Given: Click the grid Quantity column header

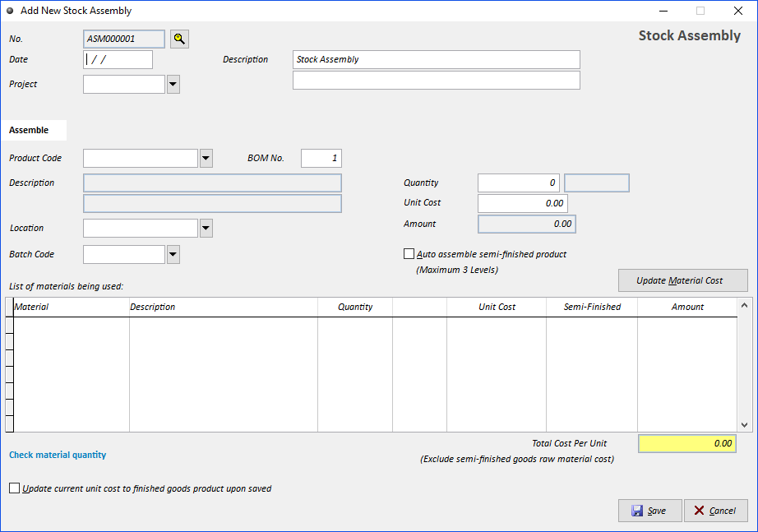Looking at the screenshot, I should [355, 307].
